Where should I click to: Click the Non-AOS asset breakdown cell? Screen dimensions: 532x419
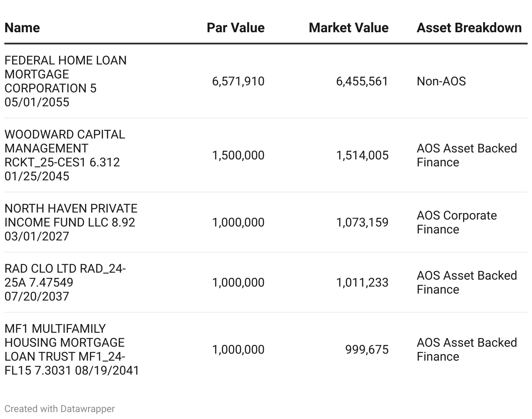point(441,81)
